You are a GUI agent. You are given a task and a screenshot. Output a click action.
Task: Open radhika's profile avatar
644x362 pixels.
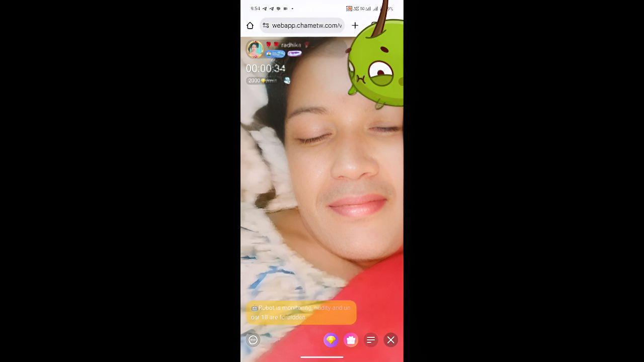tap(255, 49)
